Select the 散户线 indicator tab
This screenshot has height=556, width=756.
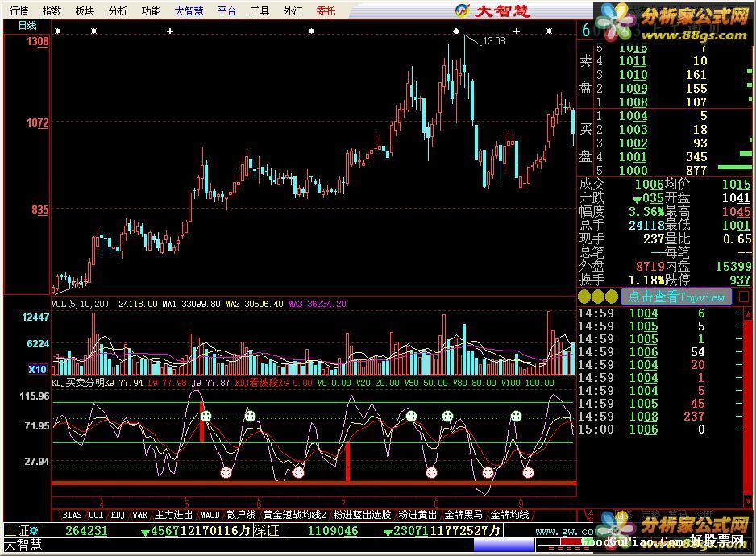point(241,515)
